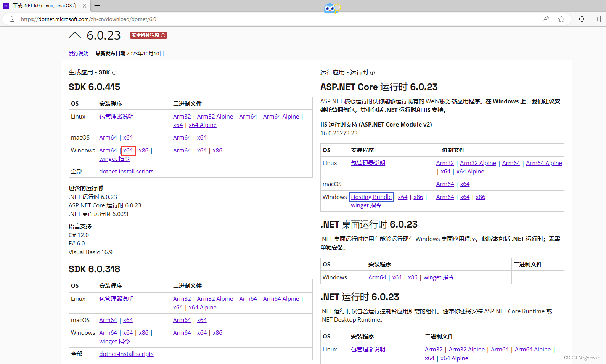Open winget 指令 for SDK 6.0.318
The width and height of the screenshot is (606, 364).
click(115, 342)
